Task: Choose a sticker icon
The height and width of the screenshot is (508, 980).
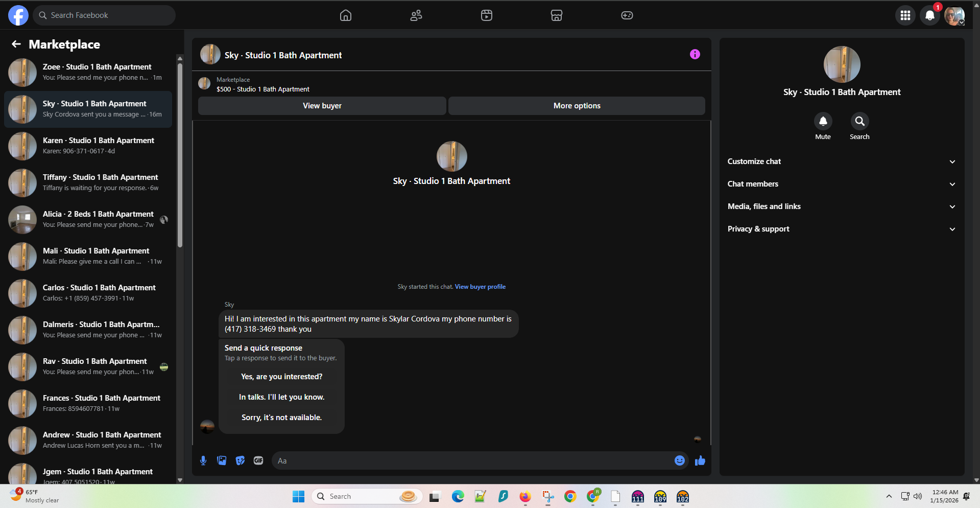Action: [240, 460]
